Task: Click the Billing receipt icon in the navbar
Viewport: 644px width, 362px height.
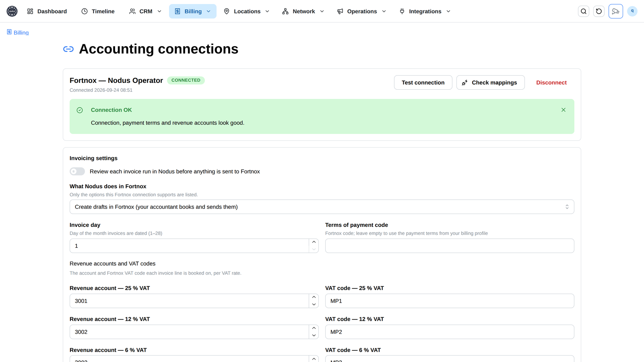Action: coord(178,11)
